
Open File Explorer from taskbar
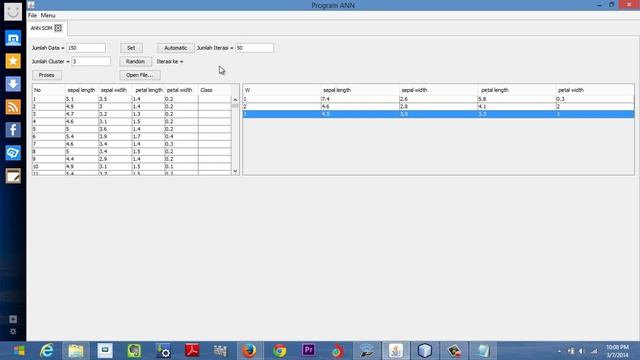pos(76,351)
